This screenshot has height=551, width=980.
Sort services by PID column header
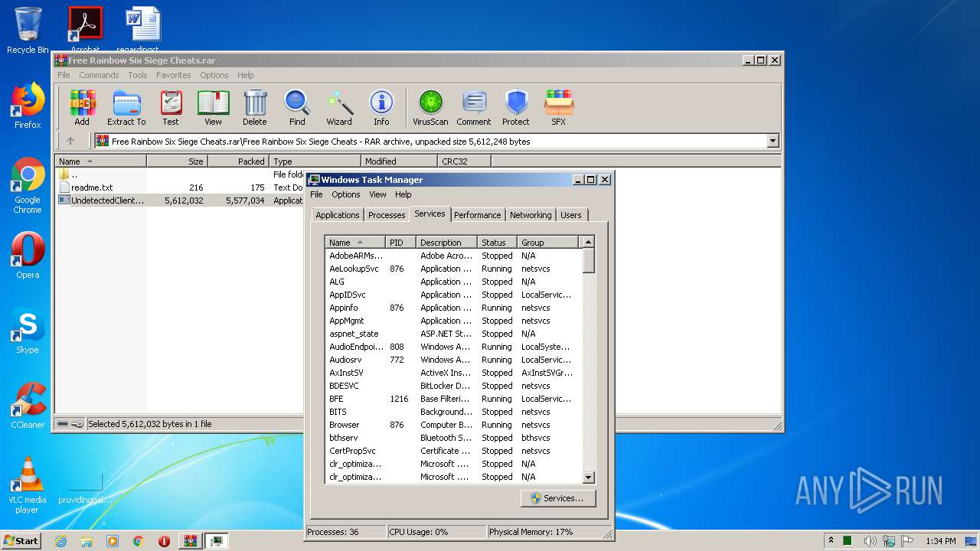[x=400, y=243]
